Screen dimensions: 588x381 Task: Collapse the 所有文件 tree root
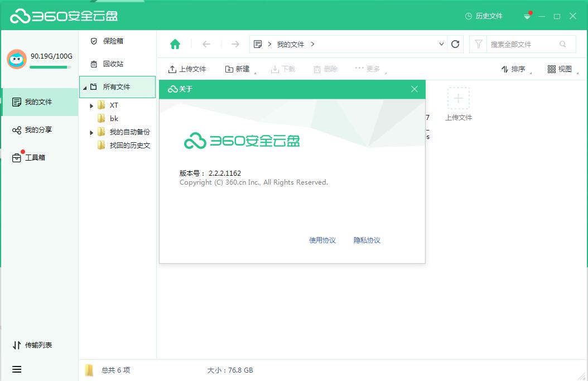tap(85, 88)
